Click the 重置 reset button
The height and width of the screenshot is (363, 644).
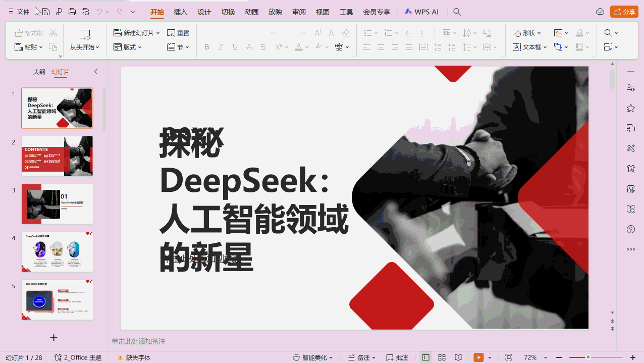point(178,33)
